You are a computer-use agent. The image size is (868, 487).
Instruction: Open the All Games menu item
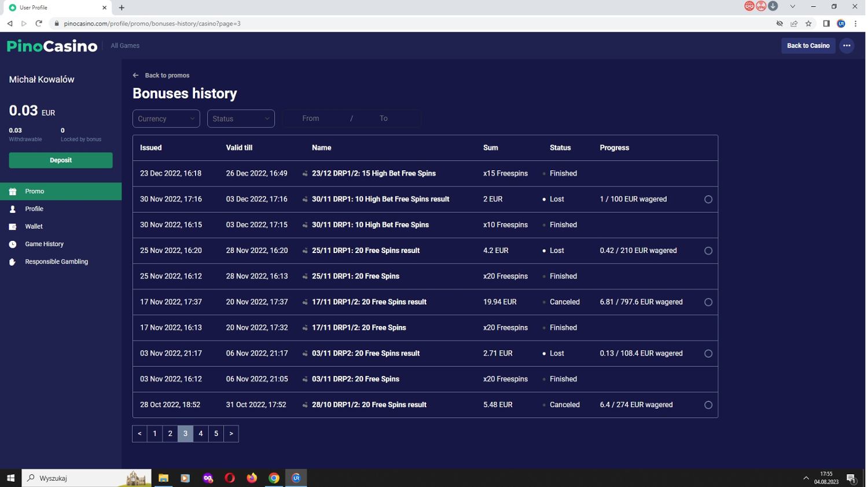pos(125,46)
